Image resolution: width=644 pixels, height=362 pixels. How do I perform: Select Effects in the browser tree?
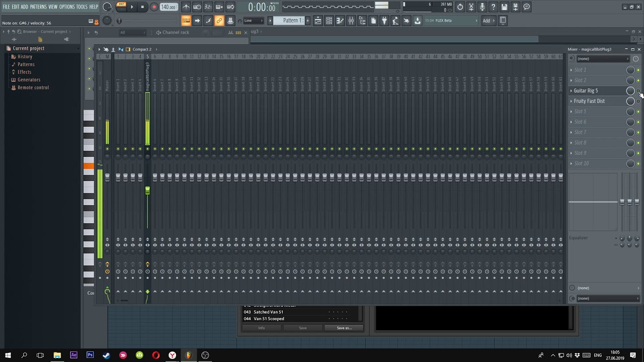pos(24,72)
